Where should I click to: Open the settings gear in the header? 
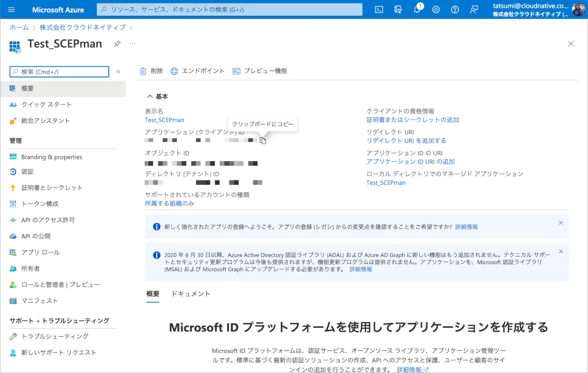click(x=436, y=9)
